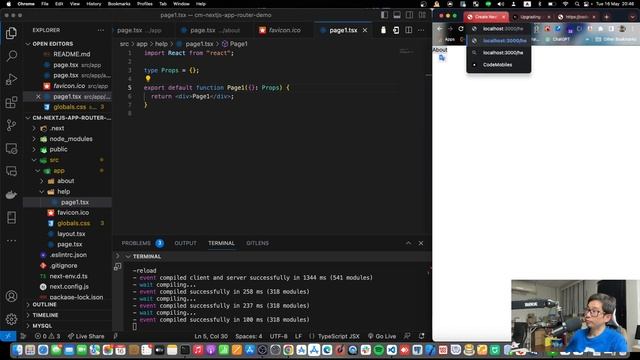Open a new Chrome tab
Image resolution: width=640 pixels, height=360 pixels.
[607, 17]
